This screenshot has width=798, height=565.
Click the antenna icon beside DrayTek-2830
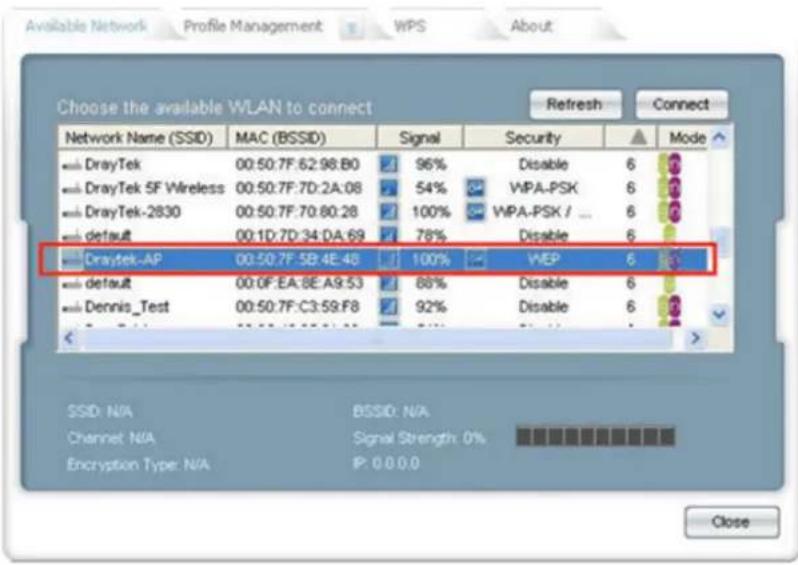tap(71, 213)
